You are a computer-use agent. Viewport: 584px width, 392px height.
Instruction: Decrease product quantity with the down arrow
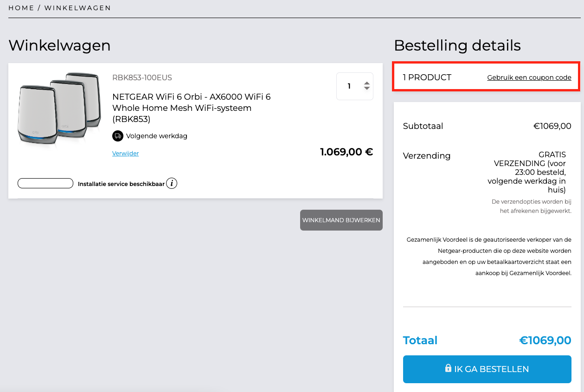367,89
